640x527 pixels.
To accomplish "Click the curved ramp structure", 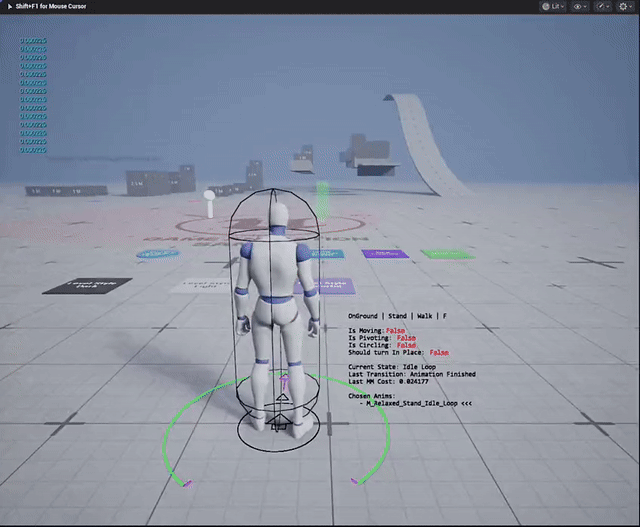I will pyautogui.click(x=424, y=144).
